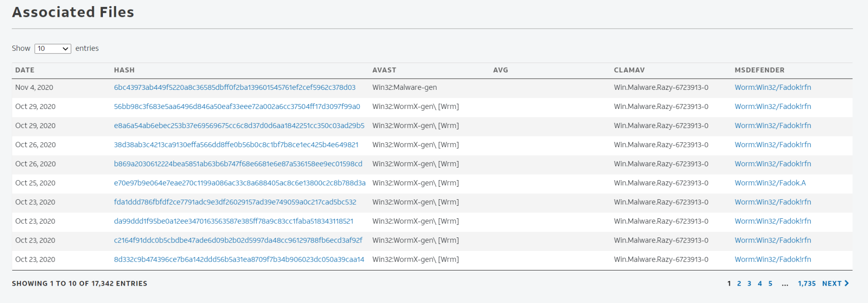
Task: Open Worm:Win32/Fadok!rfn link in Nov 4 row
Action: pos(772,87)
